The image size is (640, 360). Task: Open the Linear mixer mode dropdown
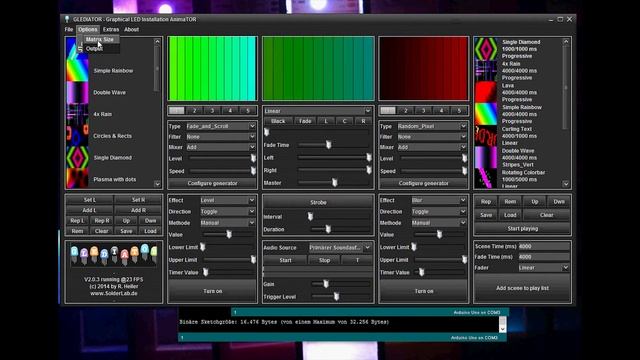[x=318, y=111]
